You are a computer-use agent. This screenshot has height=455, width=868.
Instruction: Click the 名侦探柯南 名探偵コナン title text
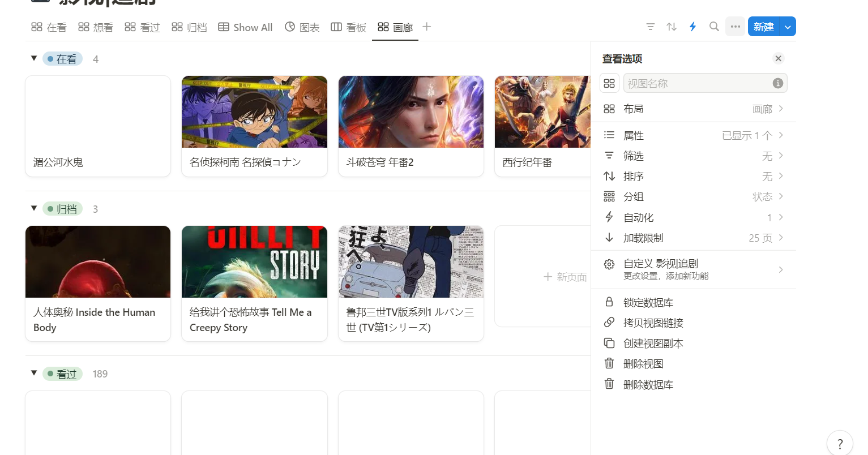pyautogui.click(x=245, y=162)
